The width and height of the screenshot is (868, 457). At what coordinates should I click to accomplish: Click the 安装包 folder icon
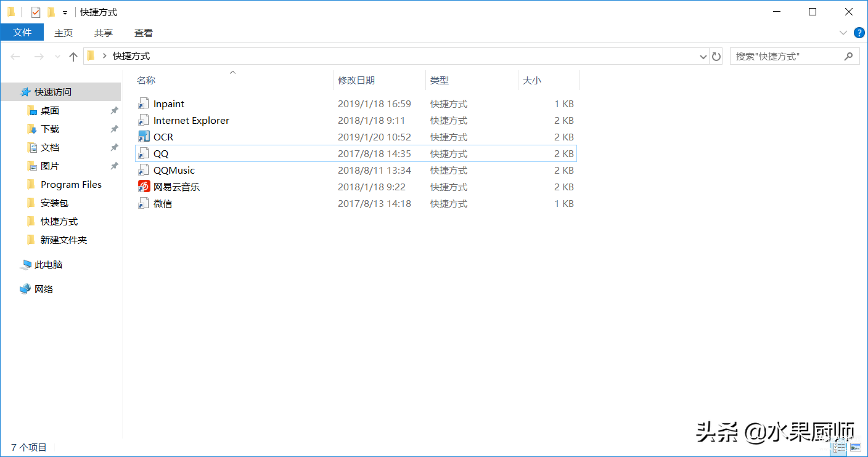point(31,203)
